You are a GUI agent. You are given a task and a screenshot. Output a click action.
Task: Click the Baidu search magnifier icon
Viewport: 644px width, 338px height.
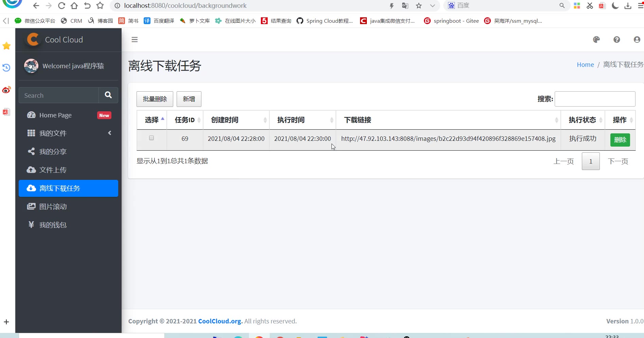coord(562,6)
